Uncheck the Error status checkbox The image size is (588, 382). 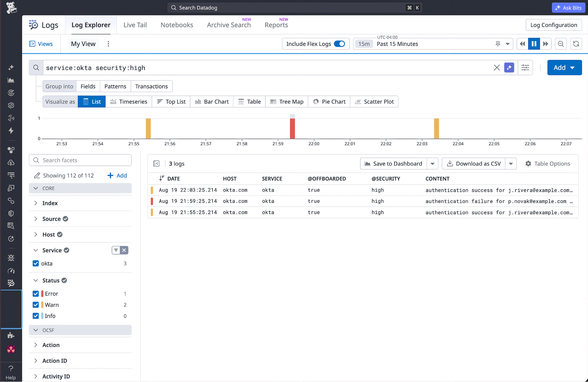point(36,293)
